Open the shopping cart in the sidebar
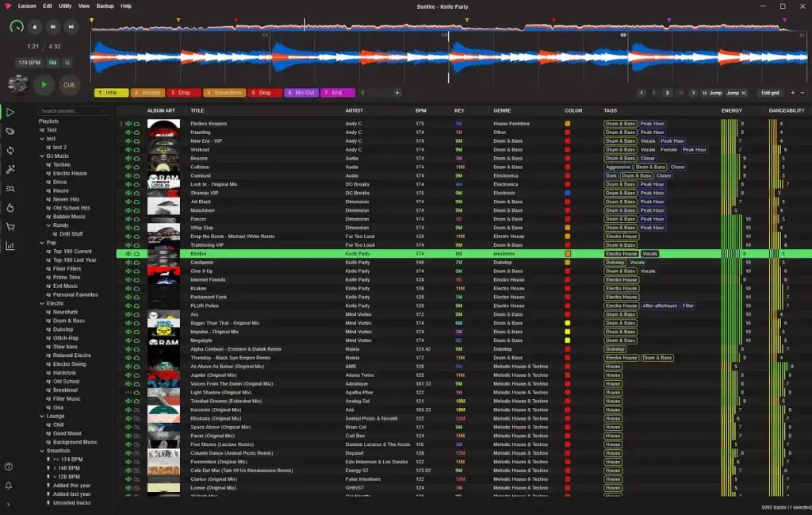The width and height of the screenshot is (812, 515). click(10, 227)
